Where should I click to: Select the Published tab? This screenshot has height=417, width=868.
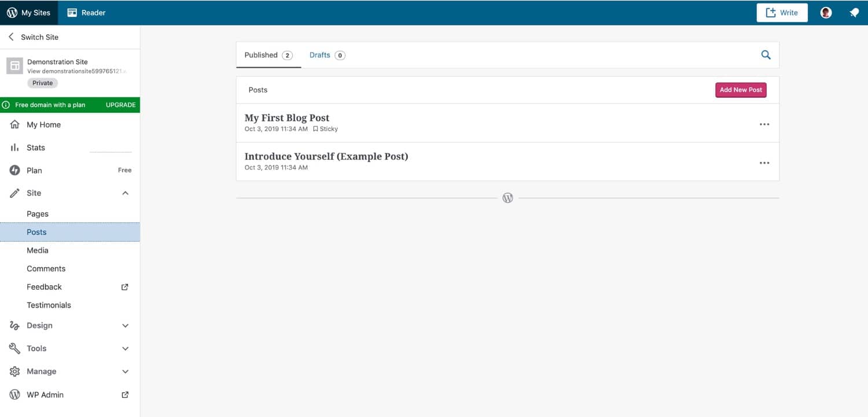pos(261,54)
